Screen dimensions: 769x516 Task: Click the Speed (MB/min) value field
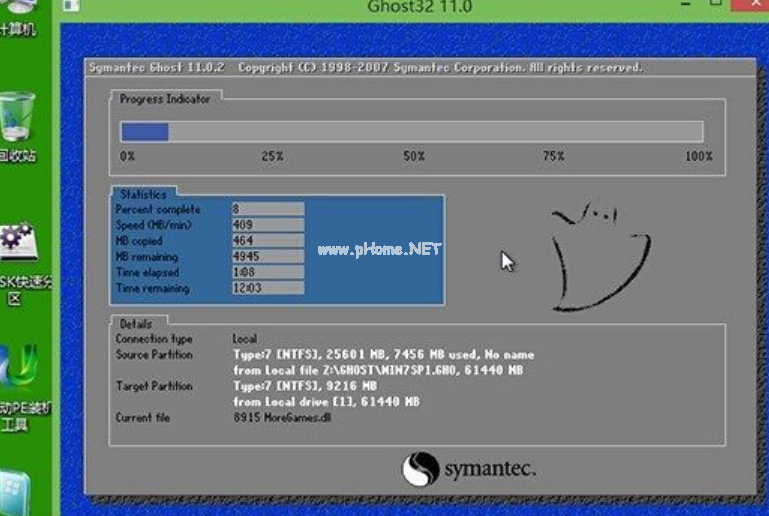pos(266,225)
